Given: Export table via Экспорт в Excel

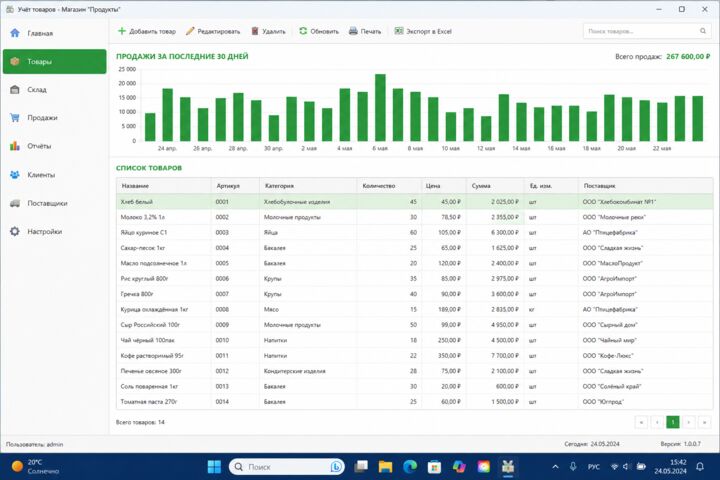Looking at the screenshot, I should [x=423, y=31].
